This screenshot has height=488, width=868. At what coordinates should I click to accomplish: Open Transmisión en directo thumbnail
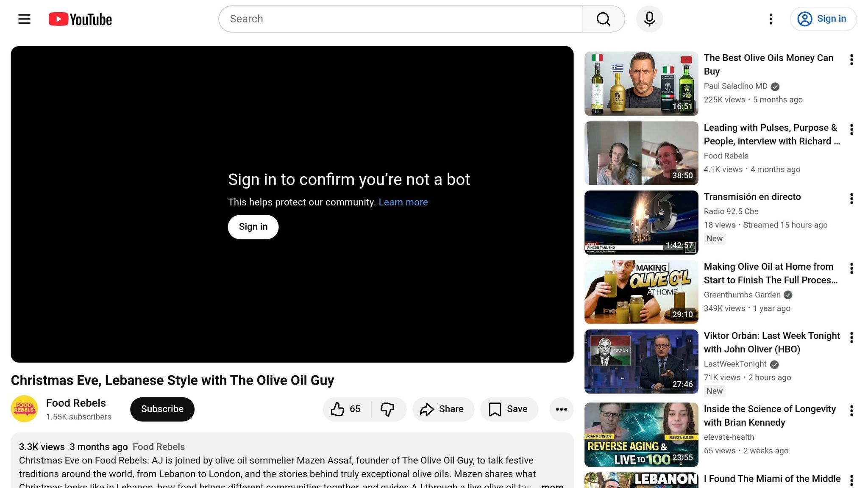[641, 222]
